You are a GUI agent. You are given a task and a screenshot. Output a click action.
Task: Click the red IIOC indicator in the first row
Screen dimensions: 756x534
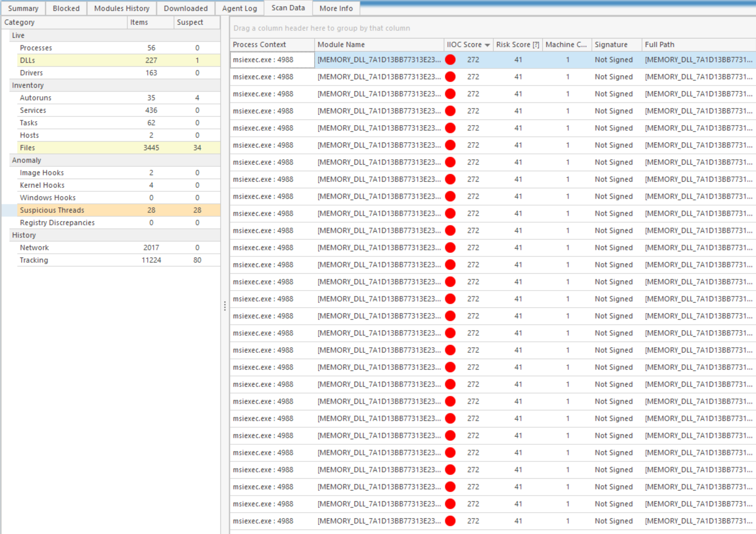pos(450,60)
